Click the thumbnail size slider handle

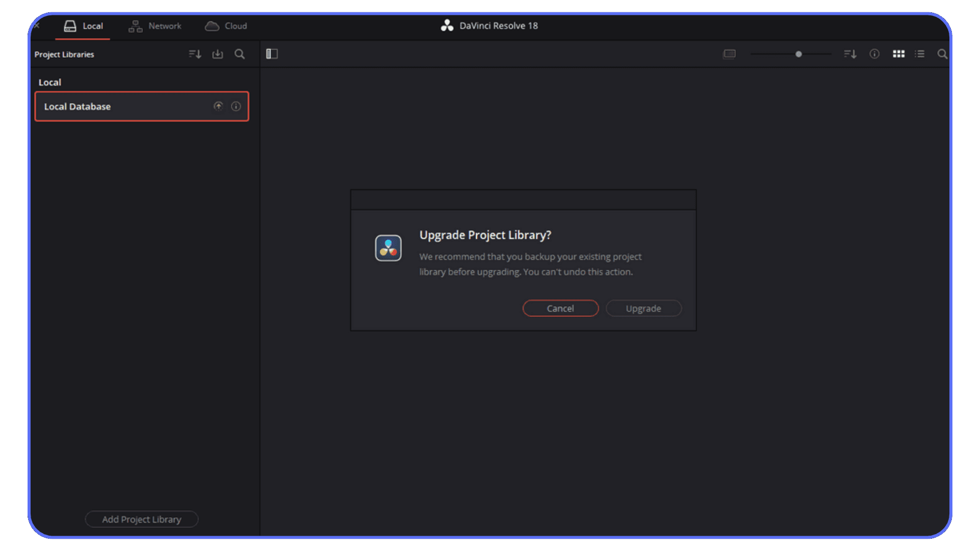[x=799, y=54]
